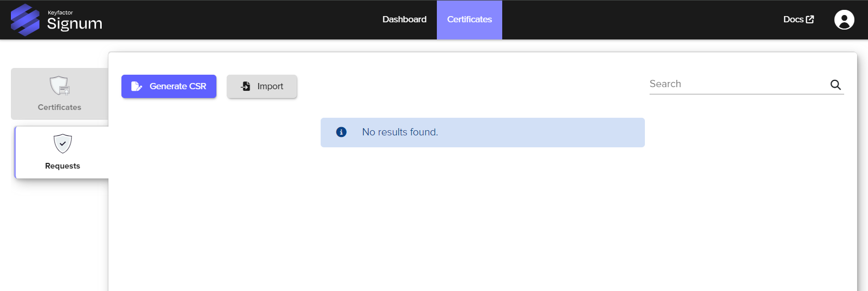Select the Certificates sidebar label

pos(59,107)
